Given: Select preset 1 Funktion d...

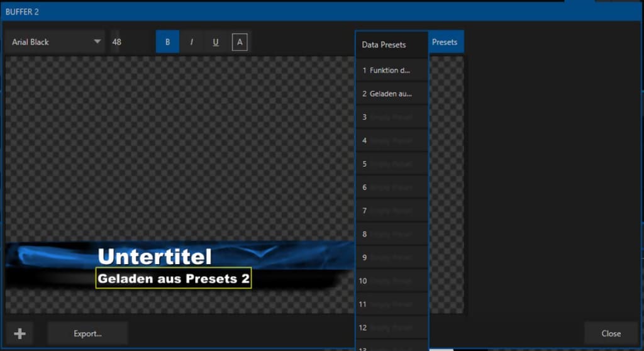Looking at the screenshot, I should pos(391,70).
